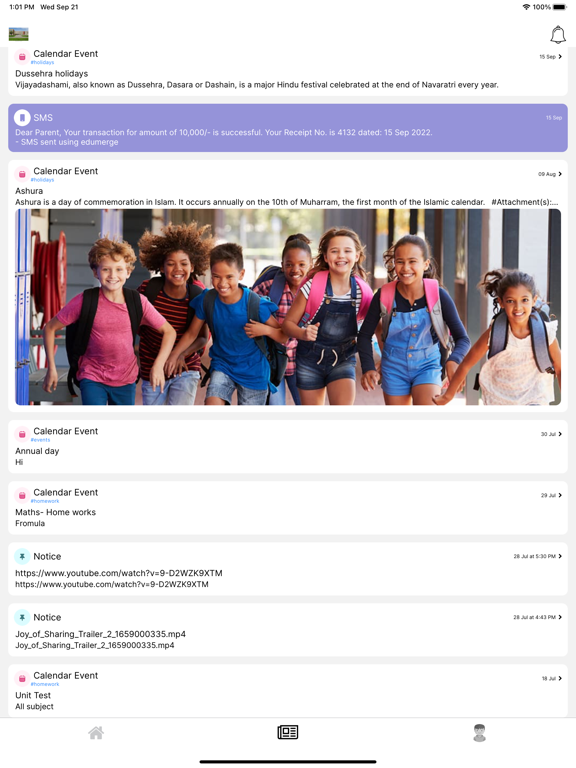
Task: Click calendar icon on Ashura event card
Action: [22, 174]
